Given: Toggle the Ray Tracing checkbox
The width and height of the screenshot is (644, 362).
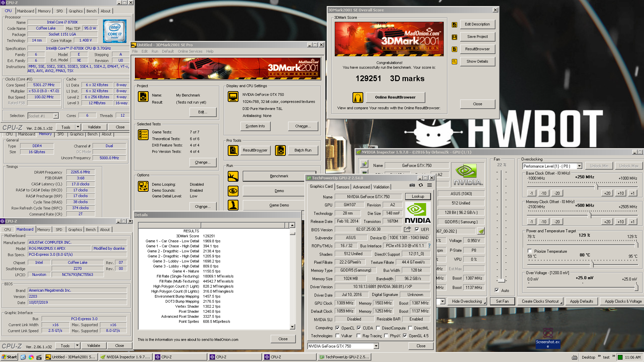Looking at the screenshot, I should click(359, 336).
